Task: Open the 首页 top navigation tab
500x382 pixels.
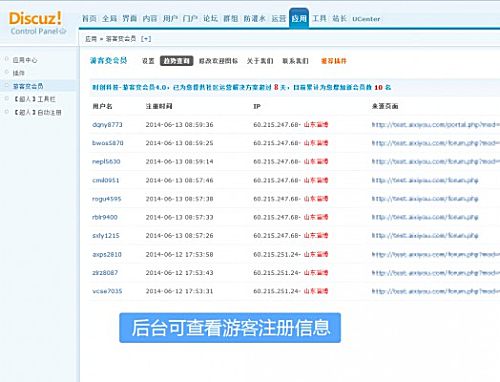Action: [x=89, y=19]
